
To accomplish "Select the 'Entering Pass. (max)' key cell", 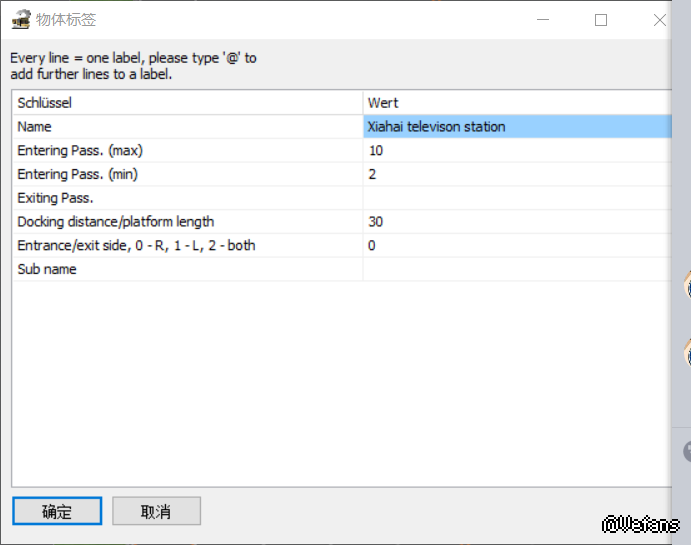I will click(188, 151).
